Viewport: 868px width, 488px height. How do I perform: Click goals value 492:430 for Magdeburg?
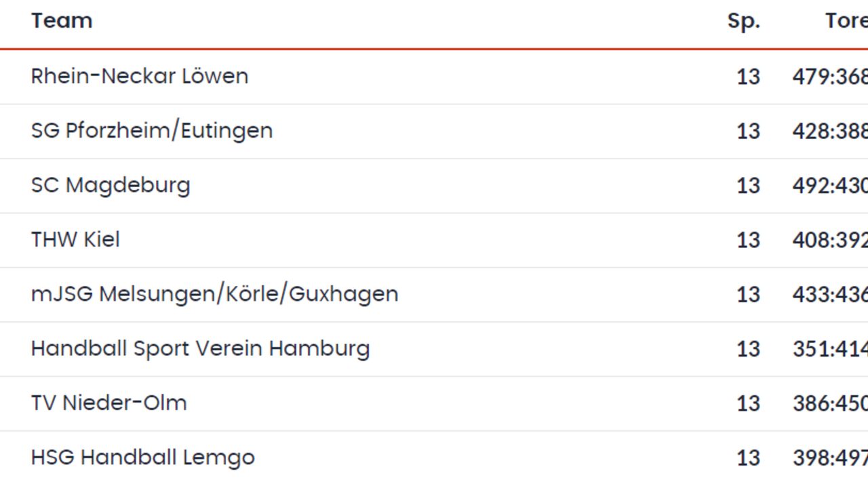coord(830,186)
